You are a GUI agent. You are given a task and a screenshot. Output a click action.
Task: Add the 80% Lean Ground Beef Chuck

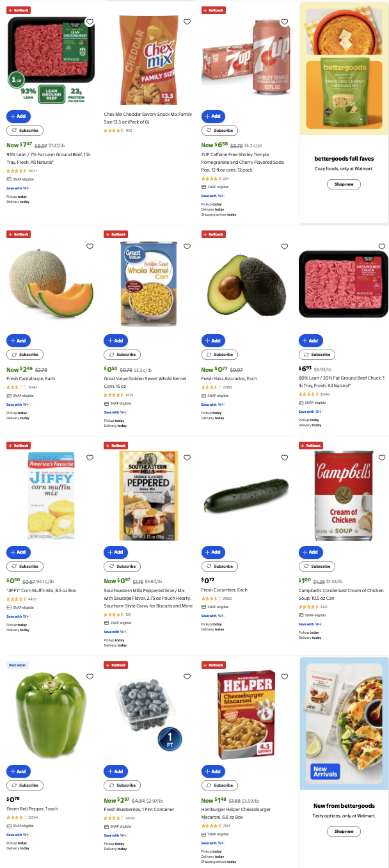pyautogui.click(x=310, y=340)
